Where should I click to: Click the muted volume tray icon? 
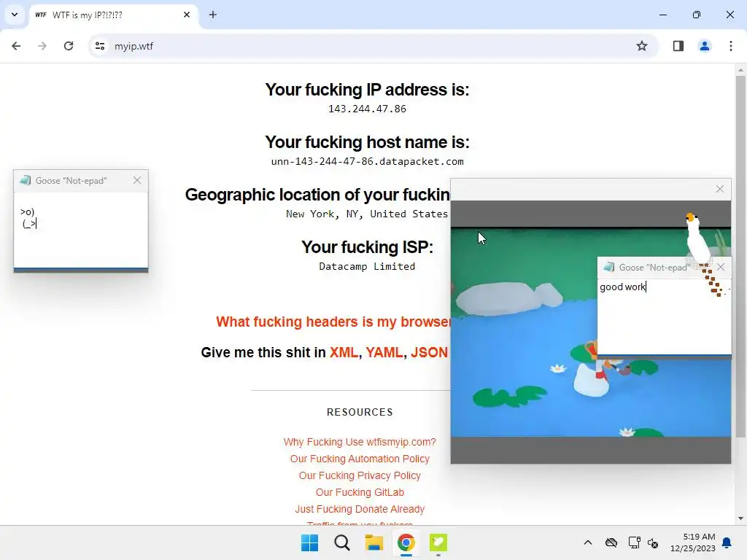(x=653, y=542)
